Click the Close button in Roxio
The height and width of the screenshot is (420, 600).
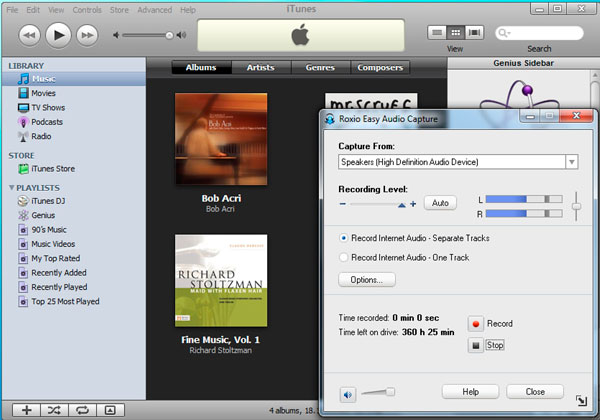(535, 392)
